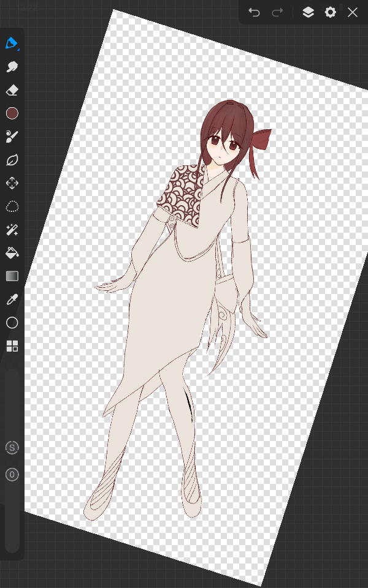
Task: Tap the circled 0 value button
Action: [x=12, y=474]
